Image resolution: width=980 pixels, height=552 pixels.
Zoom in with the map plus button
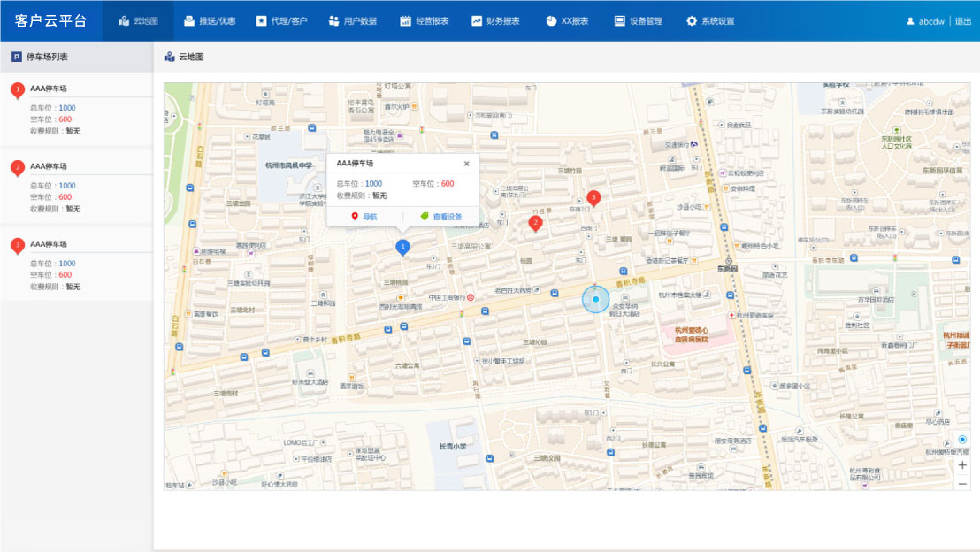[962, 465]
